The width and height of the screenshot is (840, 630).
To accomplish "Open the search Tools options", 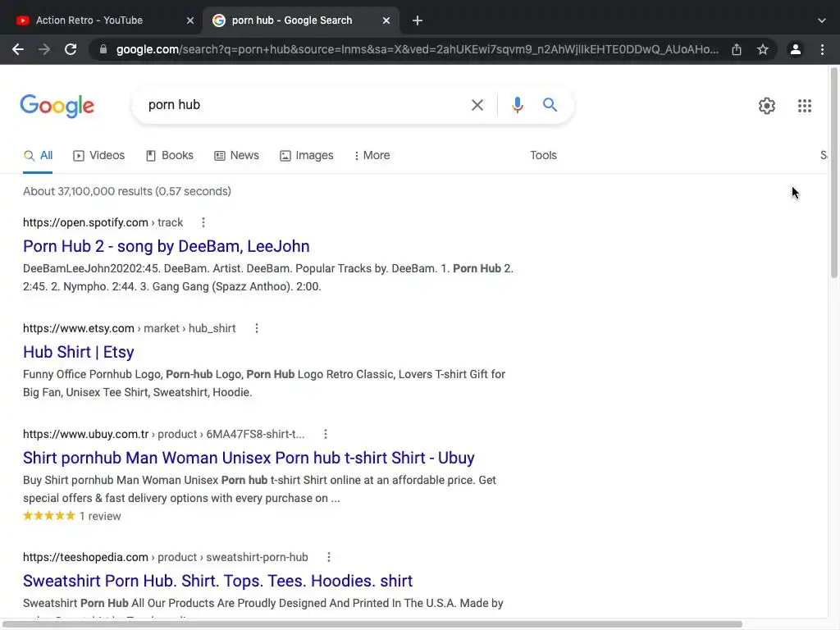I will (543, 155).
